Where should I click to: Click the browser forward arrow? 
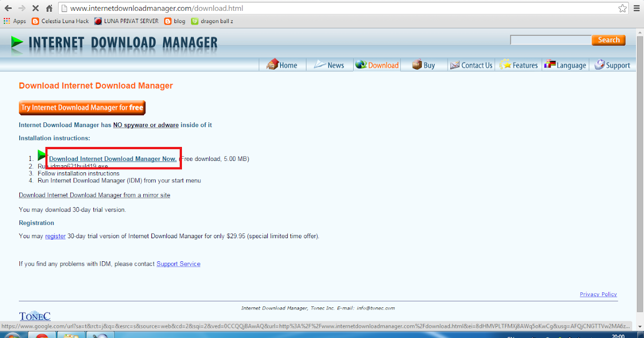[x=22, y=9]
